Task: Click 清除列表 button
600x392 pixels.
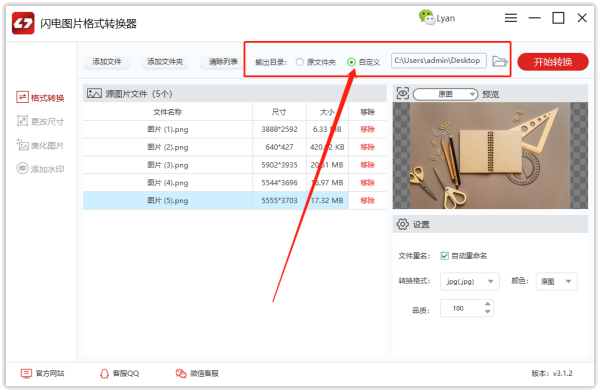Action: pyautogui.click(x=223, y=62)
